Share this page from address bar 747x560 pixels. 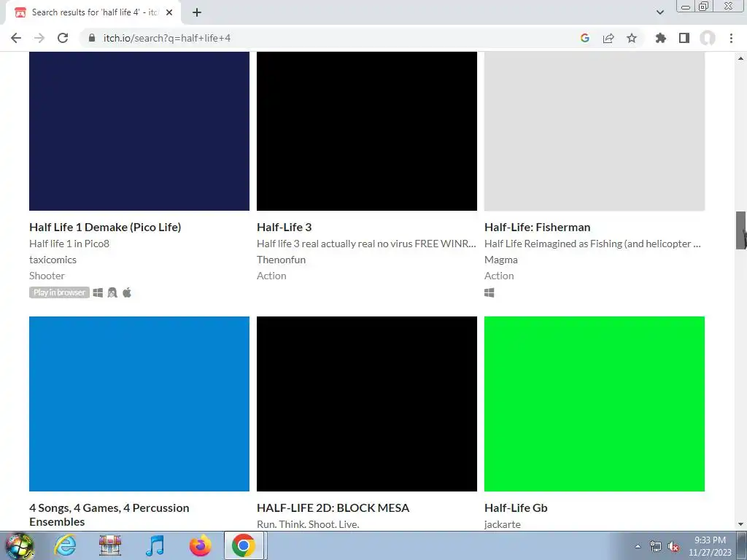[608, 38]
